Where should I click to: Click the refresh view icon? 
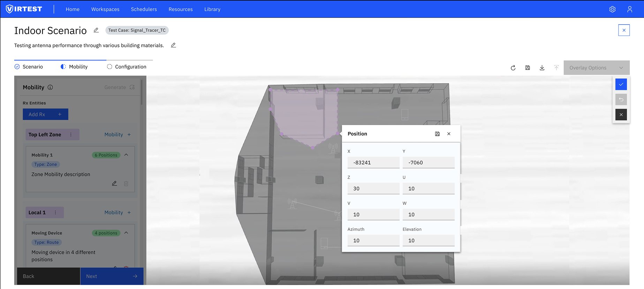tap(513, 68)
